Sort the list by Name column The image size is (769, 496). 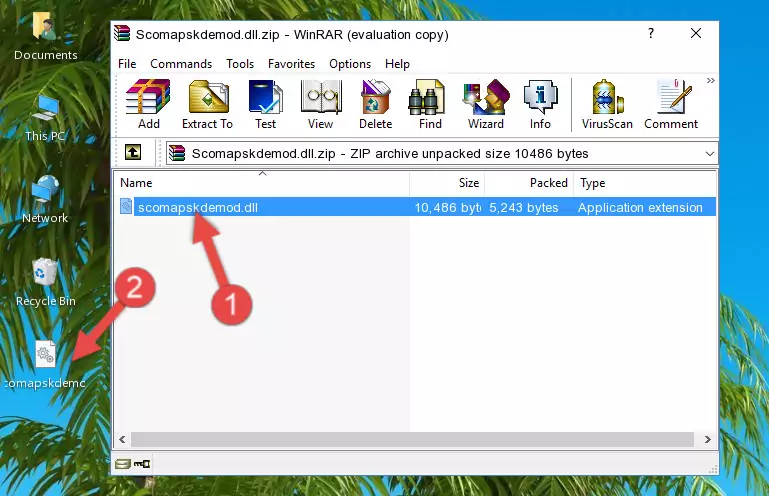point(262,183)
